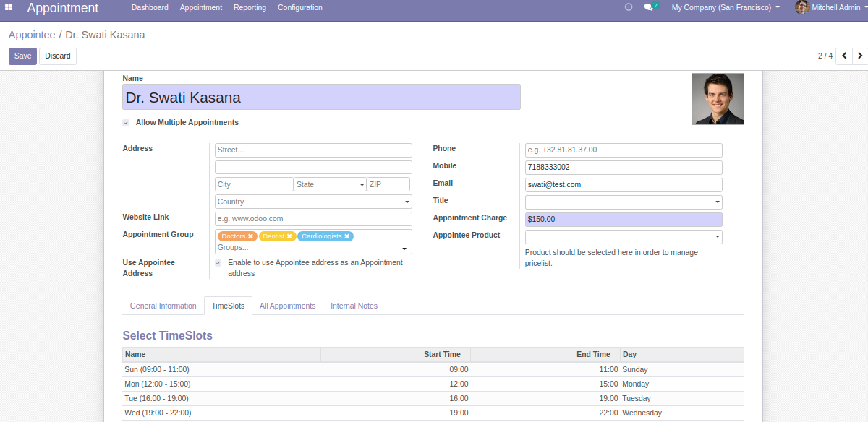Image resolution: width=868 pixels, height=422 pixels.
Task: Open the Appointee Product dropdown
Action: tap(623, 237)
